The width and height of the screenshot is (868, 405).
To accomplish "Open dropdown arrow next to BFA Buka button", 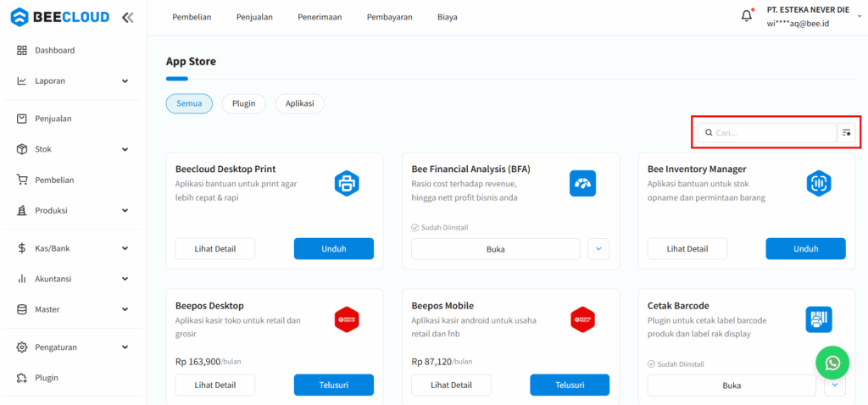I will click(598, 249).
